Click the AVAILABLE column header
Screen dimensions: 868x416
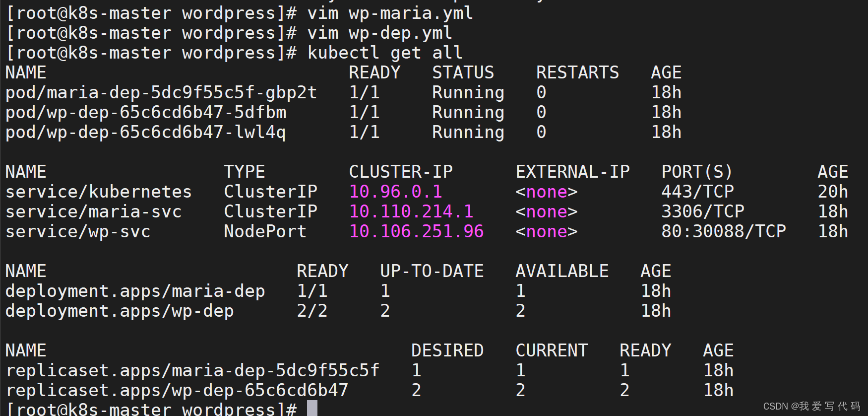pyautogui.click(x=562, y=271)
